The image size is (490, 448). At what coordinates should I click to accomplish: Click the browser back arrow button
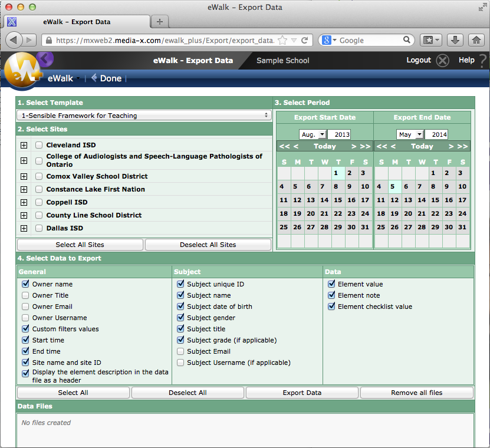coord(14,40)
